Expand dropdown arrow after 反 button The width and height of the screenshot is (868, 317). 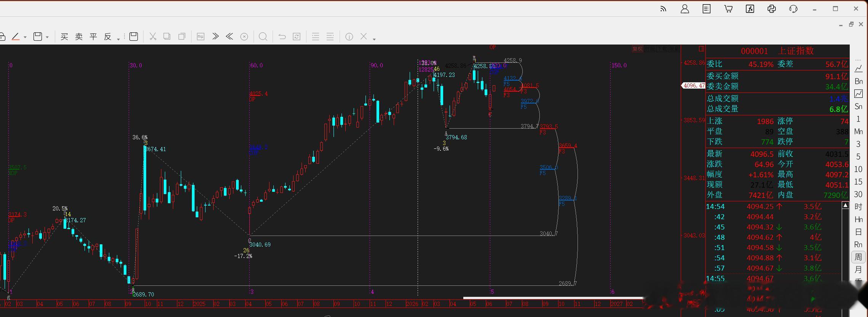click(x=118, y=39)
